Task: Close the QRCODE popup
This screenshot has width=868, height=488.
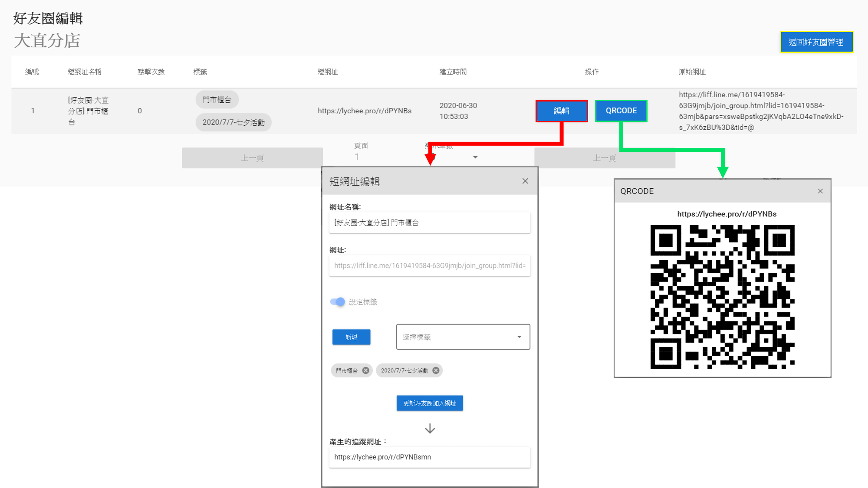Action: (820, 191)
